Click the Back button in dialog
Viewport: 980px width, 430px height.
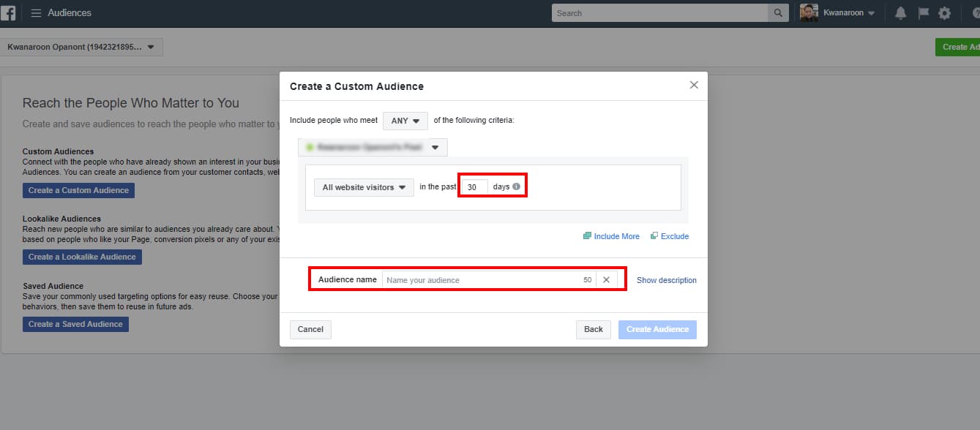pyautogui.click(x=594, y=329)
